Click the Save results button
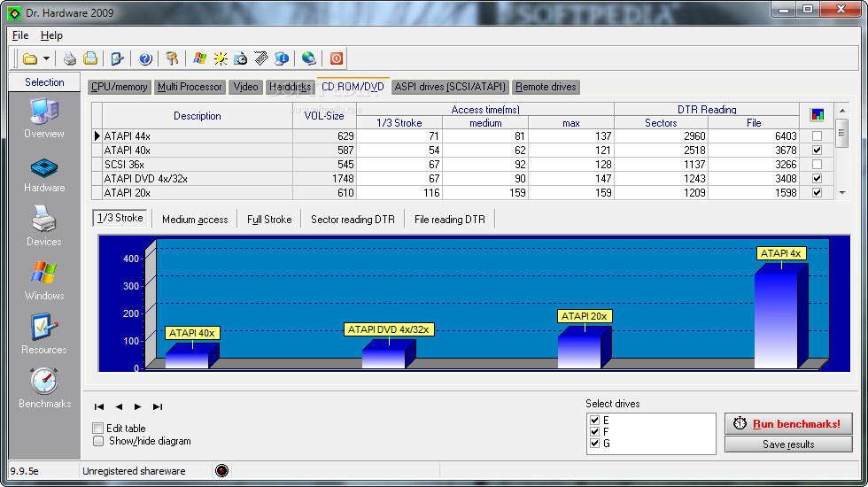Screen dimensions: 868x487 [788, 444]
